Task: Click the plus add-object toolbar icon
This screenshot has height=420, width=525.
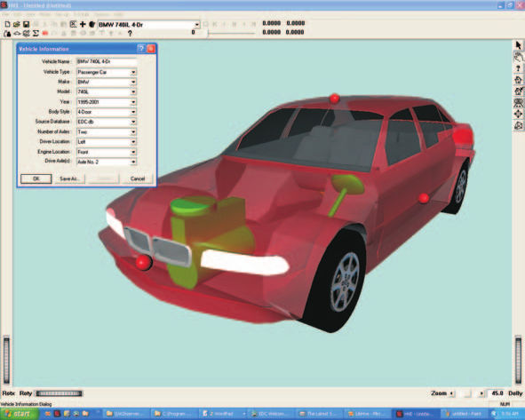Action: pyautogui.click(x=83, y=24)
